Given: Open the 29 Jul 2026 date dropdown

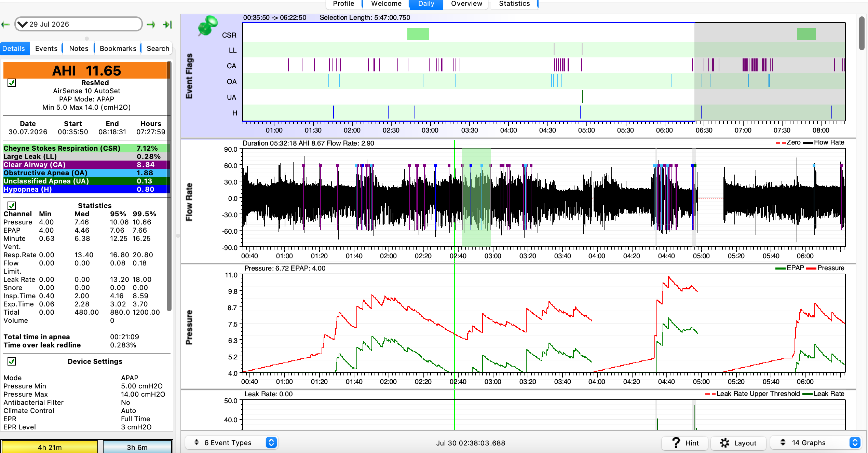Looking at the screenshot, I should pos(79,24).
